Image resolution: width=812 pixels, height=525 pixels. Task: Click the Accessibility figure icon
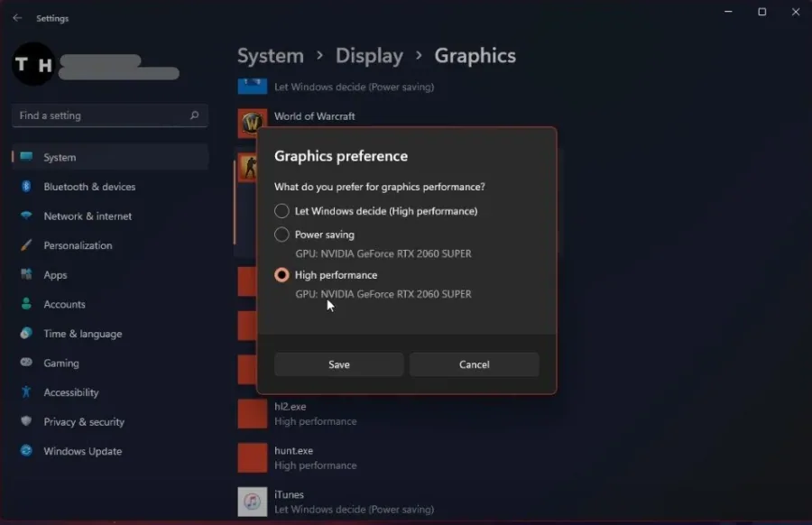26,391
